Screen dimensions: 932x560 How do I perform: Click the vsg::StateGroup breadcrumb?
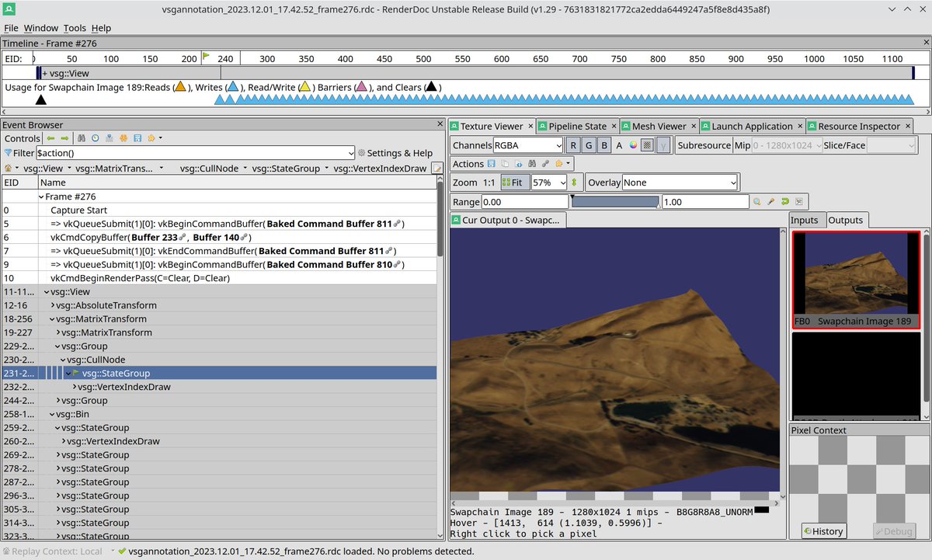pos(287,168)
